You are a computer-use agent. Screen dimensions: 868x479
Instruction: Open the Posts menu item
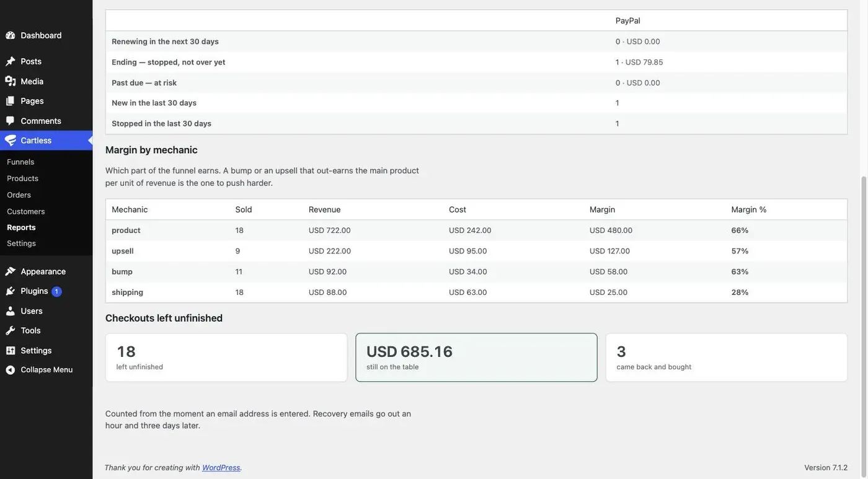point(46,61)
